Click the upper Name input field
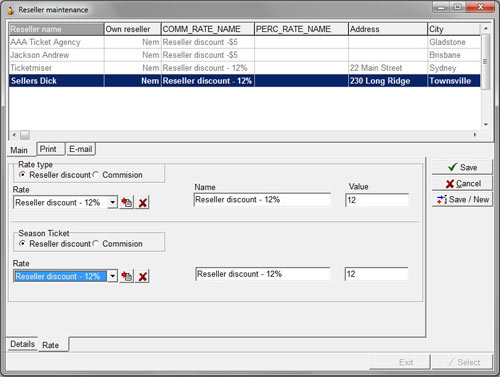The width and height of the screenshot is (500, 377). (262, 200)
